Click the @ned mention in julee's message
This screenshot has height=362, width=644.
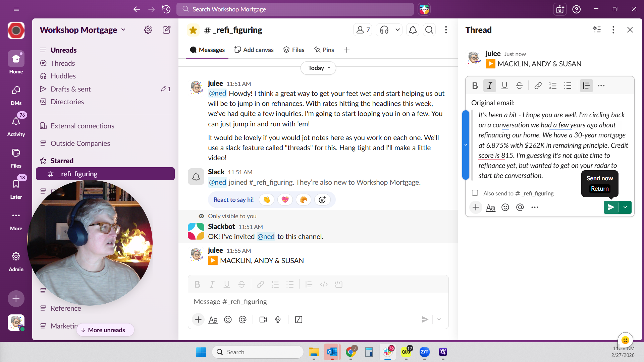click(x=217, y=94)
